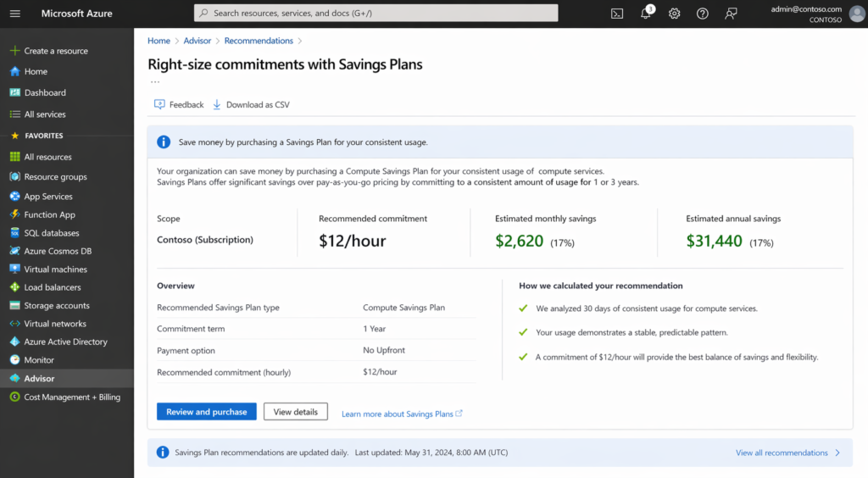Click the 1 Year commitment term value

click(x=374, y=329)
